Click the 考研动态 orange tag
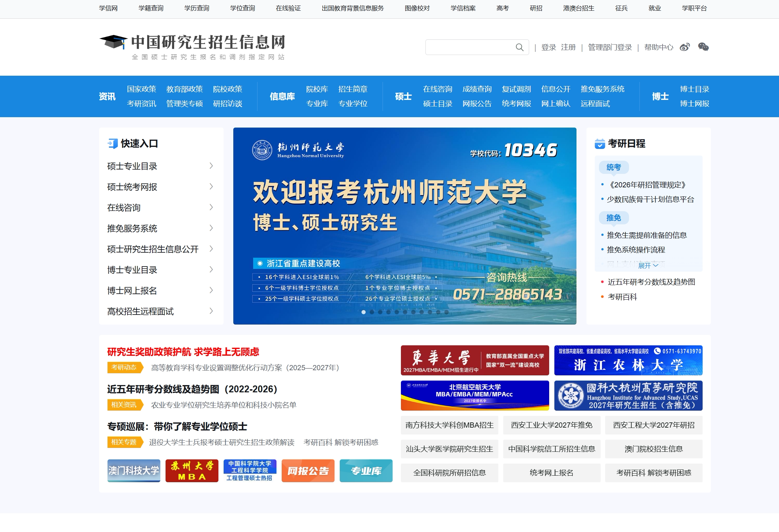The width and height of the screenshot is (779, 532). point(125,367)
